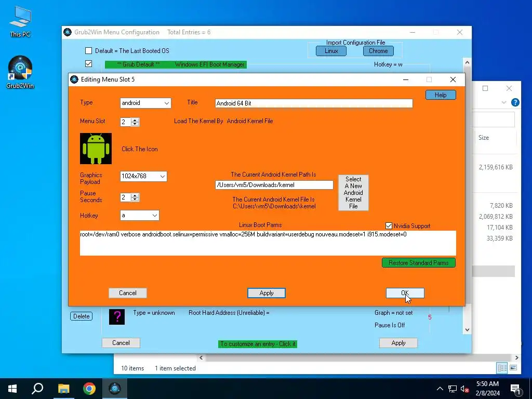Click the 2,159,616 KB file size
The image size is (532, 399).
(x=496, y=167)
